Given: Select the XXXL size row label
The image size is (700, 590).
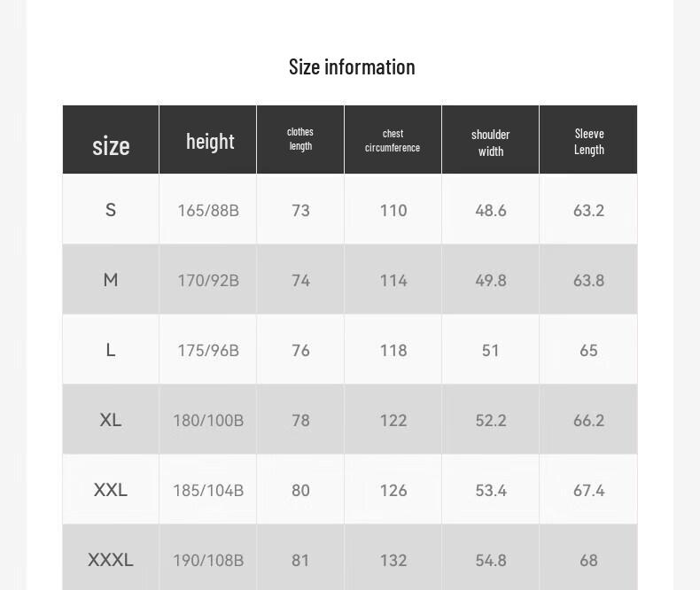Looking at the screenshot, I should click(111, 560).
